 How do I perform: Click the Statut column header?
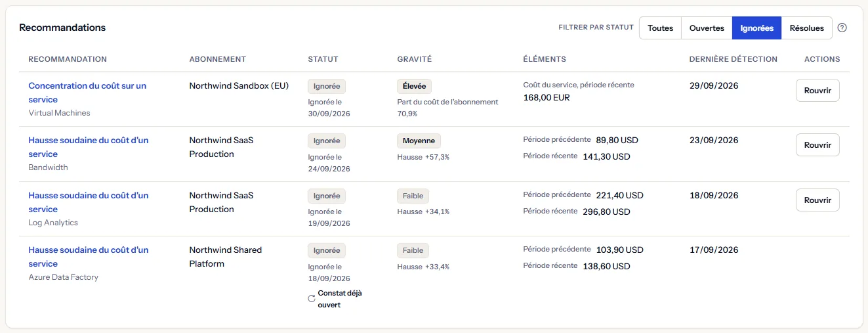click(x=323, y=59)
